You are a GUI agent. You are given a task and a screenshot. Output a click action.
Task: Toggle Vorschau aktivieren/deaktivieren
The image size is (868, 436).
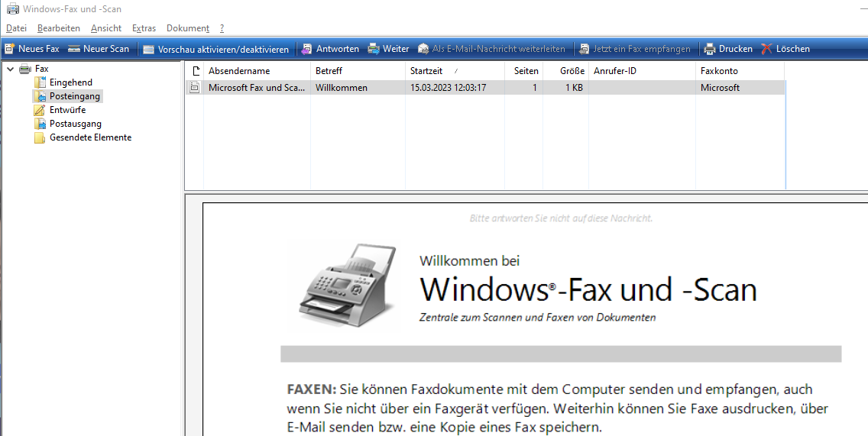(216, 49)
